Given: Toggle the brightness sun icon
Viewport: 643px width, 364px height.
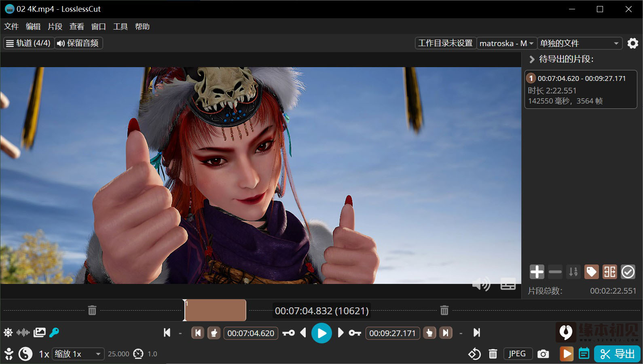Looking at the screenshot, I should (8, 332).
